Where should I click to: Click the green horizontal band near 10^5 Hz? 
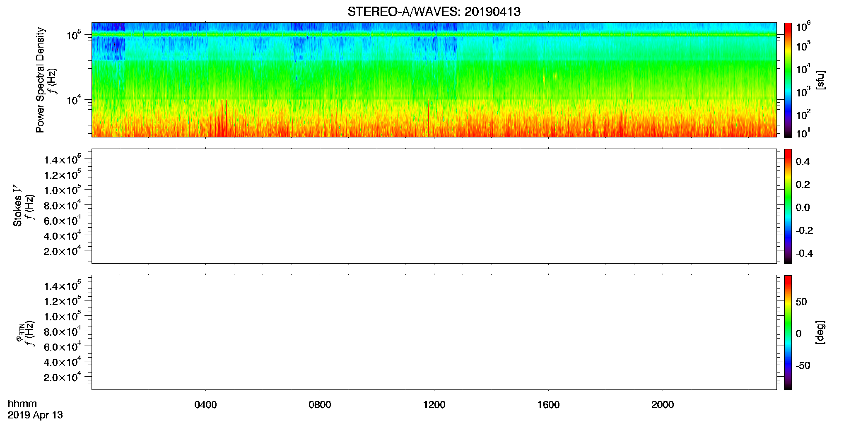tap(434, 35)
